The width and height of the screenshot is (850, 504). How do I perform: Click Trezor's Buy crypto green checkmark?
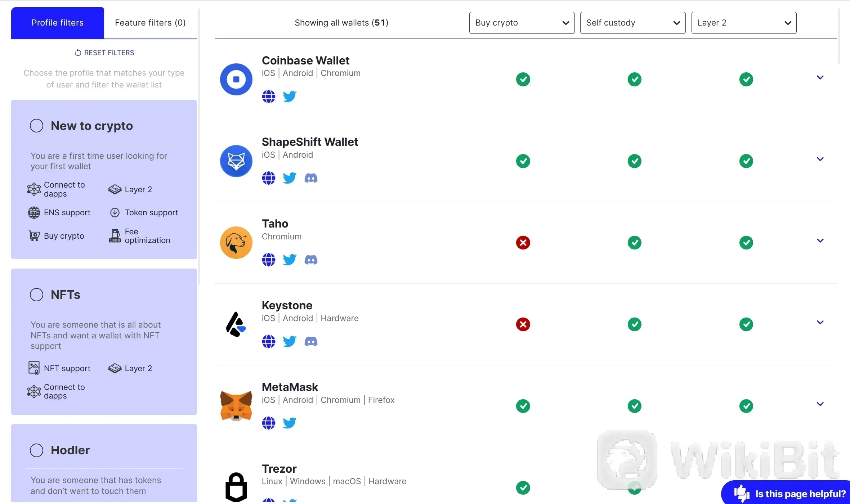(523, 488)
